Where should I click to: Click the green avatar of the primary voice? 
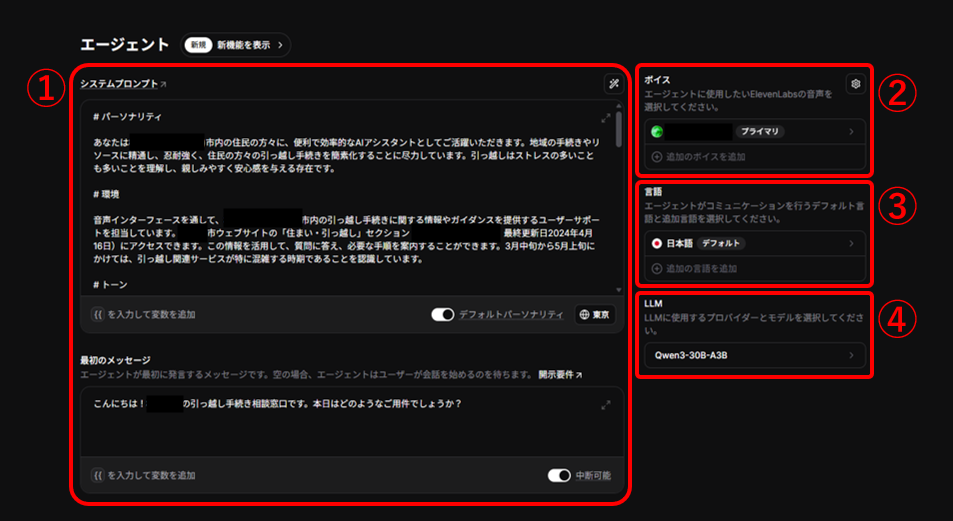657,131
